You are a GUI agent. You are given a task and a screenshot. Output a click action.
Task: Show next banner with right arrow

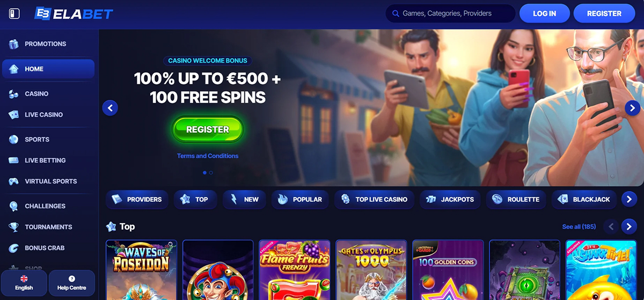[632, 108]
